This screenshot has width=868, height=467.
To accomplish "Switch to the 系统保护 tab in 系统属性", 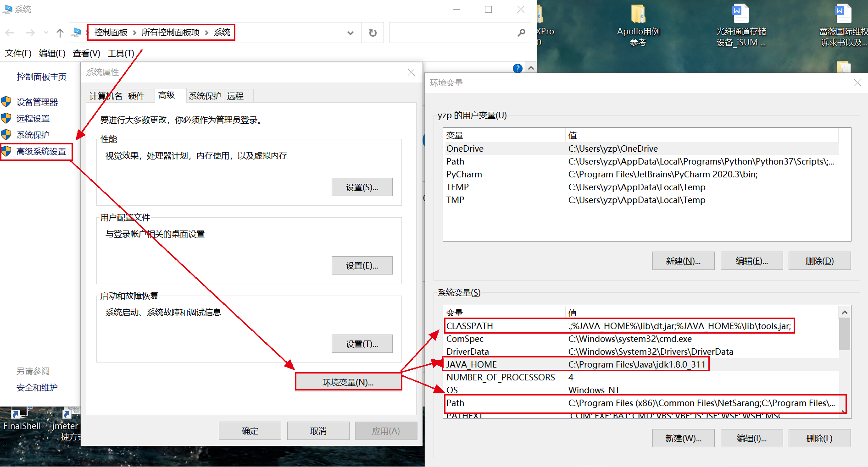I will (205, 96).
